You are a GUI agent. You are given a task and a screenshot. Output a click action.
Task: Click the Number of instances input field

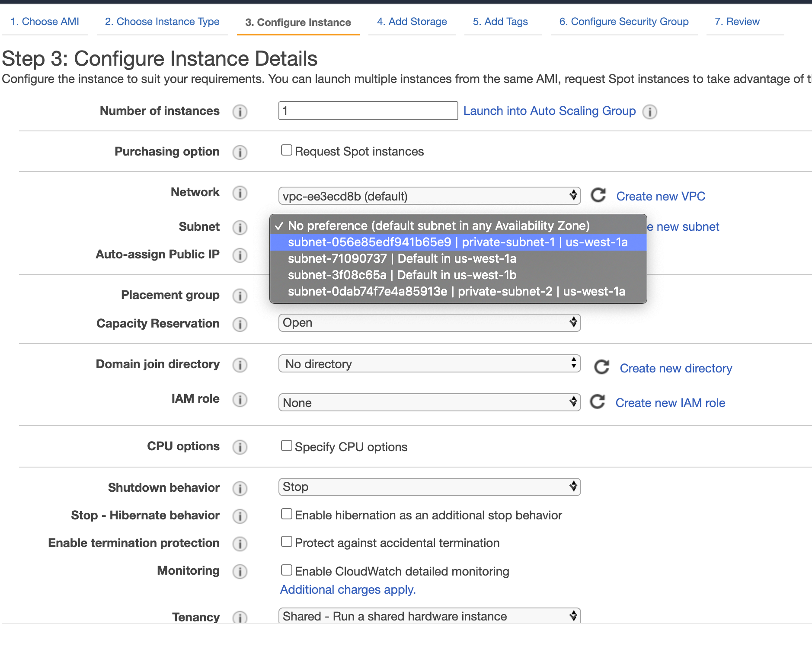tap(368, 111)
